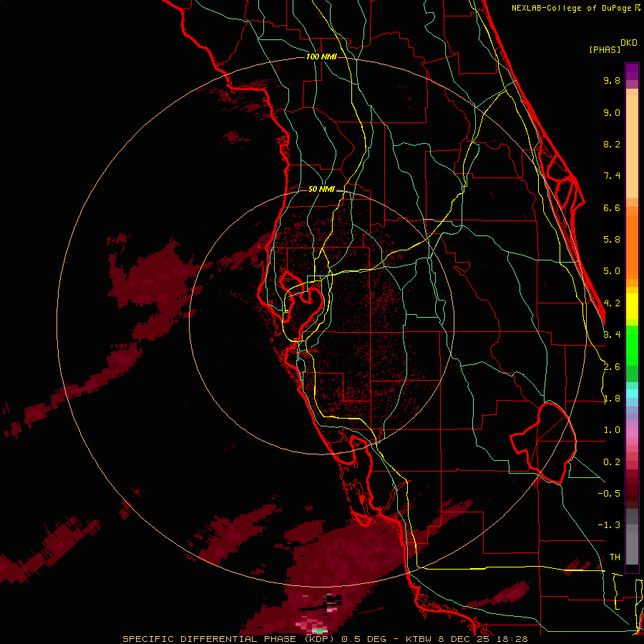Pick the bright green segment of the color bar
The height and width of the screenshot is (644, 644).
click(x=632, y=345)
